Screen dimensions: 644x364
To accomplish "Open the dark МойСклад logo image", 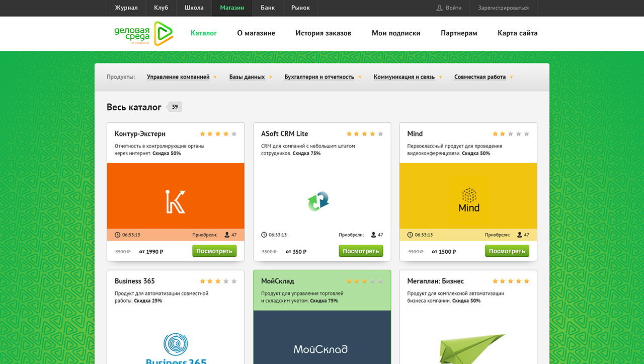I will click(322, 337).
